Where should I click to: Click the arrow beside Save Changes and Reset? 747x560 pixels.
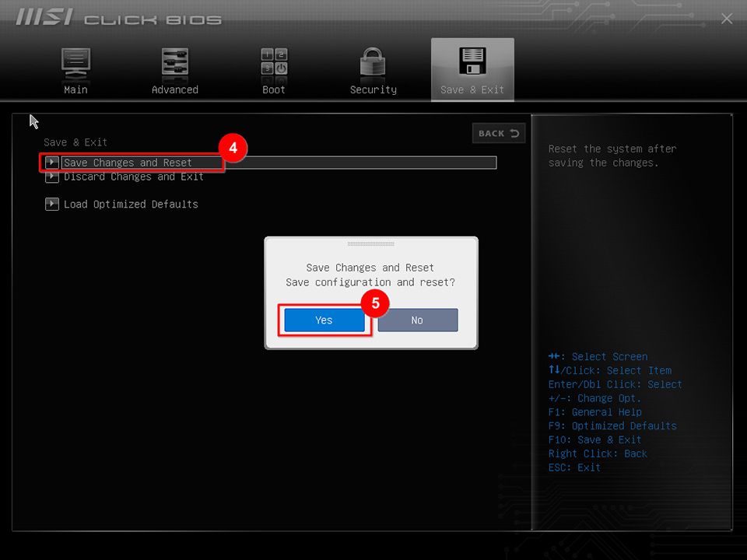coord(52,163)
